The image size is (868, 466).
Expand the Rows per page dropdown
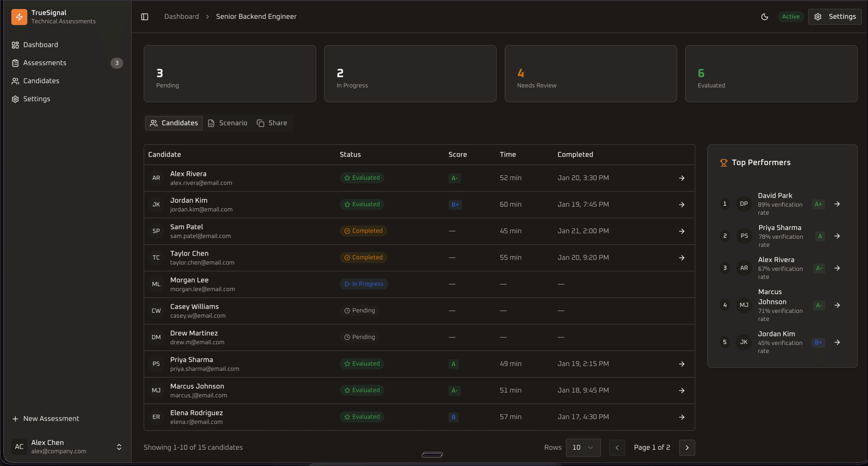583,447
